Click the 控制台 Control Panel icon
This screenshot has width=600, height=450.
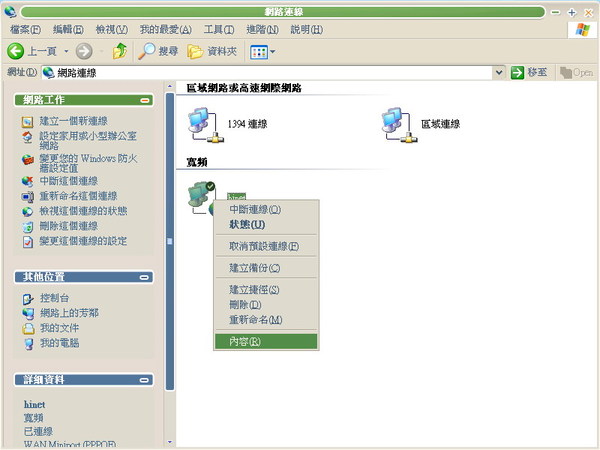pos(28,299)
